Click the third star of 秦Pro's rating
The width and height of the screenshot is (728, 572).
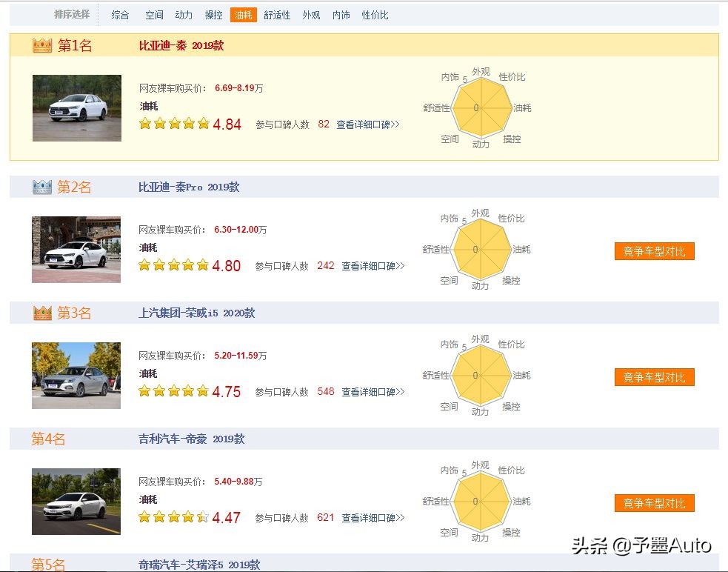pyautogui.click(x=173, y=265)
